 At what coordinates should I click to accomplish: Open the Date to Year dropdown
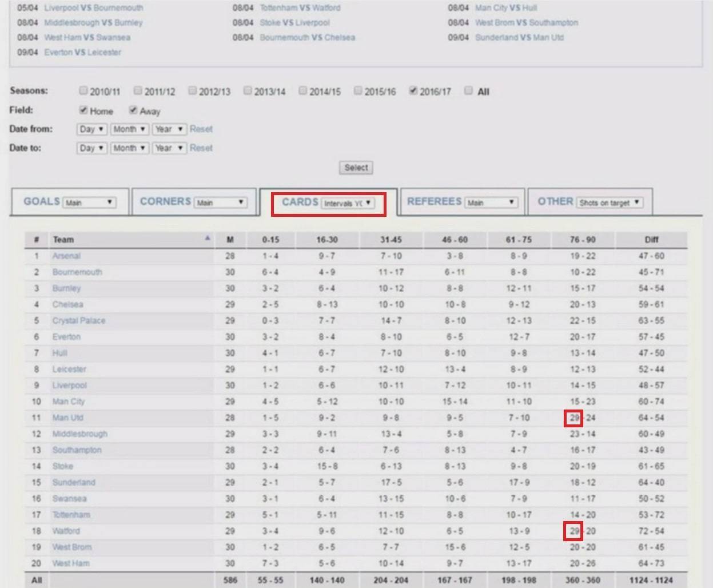tap(169, 148)
